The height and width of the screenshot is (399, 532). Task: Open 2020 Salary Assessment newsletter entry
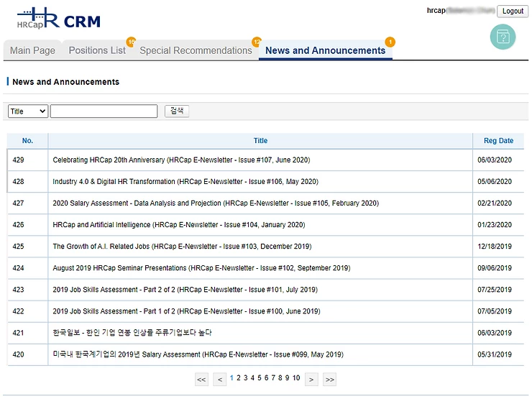[216, 203]
